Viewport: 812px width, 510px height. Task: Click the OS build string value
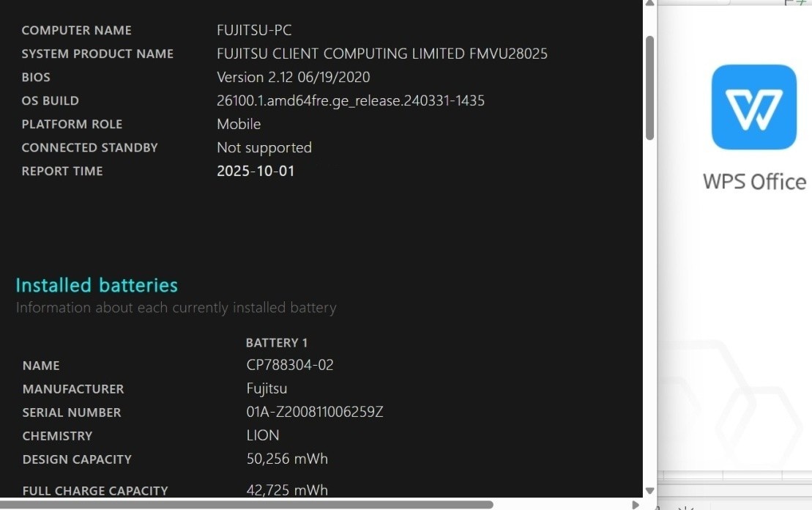click(351, 100)
